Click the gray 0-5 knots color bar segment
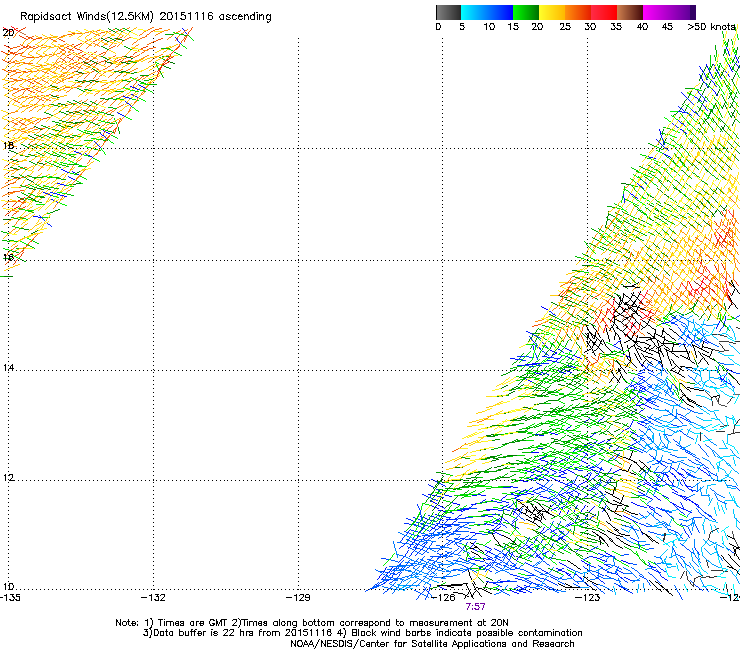 pos(448,12)
